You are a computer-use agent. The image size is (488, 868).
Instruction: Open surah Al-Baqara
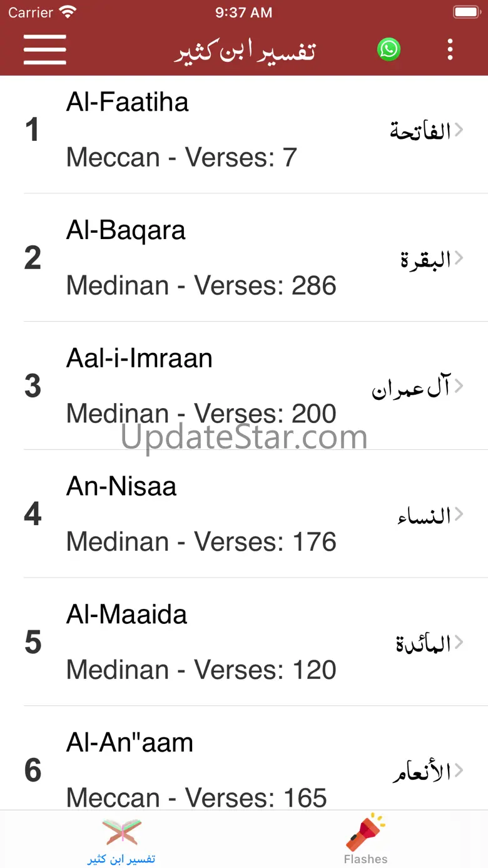[126, 231]
